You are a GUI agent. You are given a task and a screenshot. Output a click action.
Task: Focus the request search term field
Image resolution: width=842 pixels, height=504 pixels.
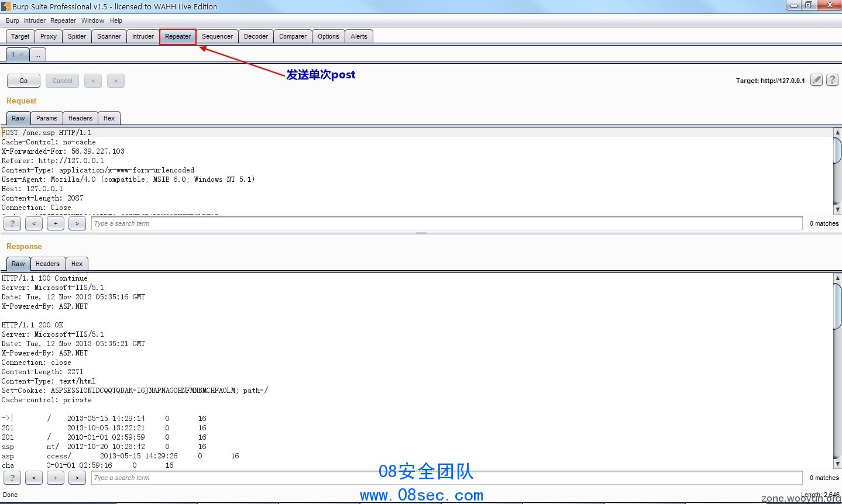coord(447,223)
